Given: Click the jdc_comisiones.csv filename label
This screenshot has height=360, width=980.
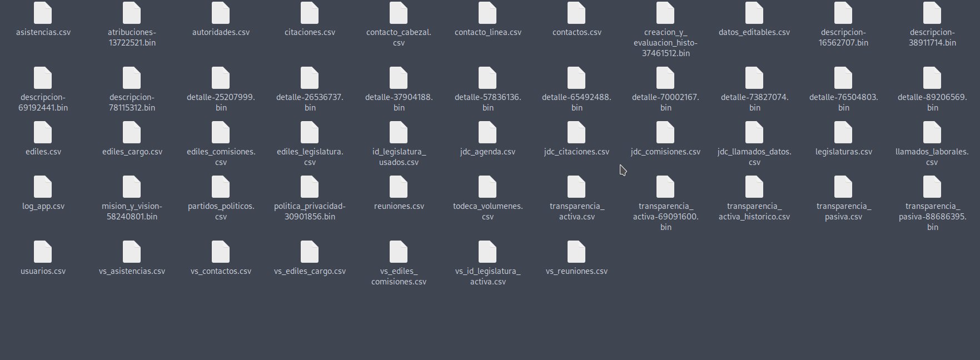Looking at the screenshot, I should 665,152.
